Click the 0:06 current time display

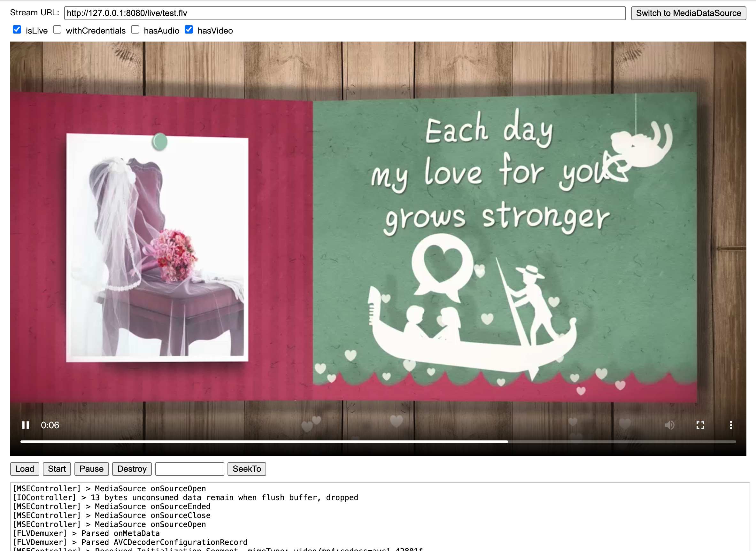50,425
